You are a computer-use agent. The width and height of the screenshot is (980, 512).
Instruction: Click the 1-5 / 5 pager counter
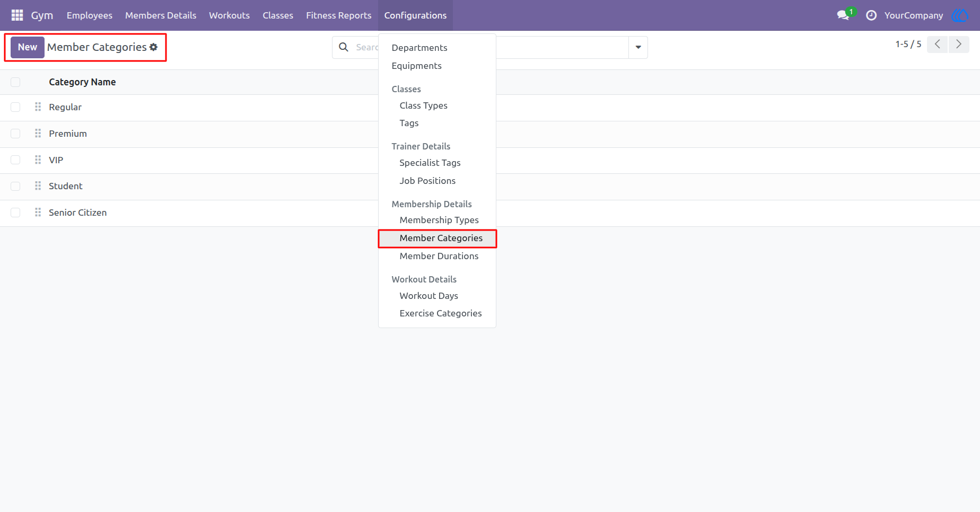[908, 45]
